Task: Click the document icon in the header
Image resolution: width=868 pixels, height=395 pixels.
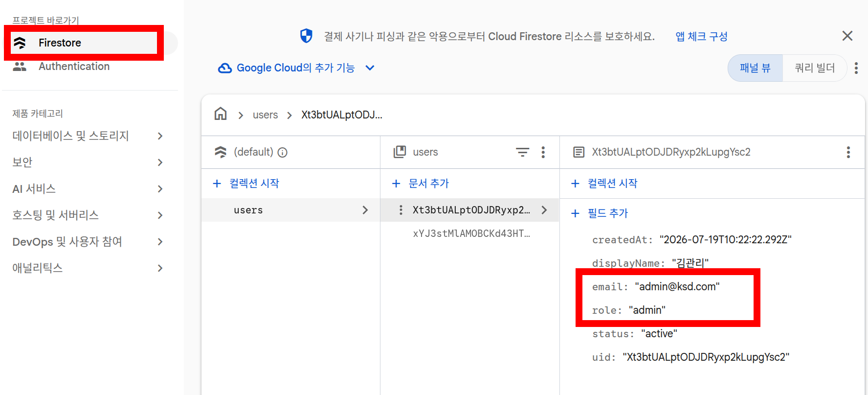Action: tap(579, 152)
